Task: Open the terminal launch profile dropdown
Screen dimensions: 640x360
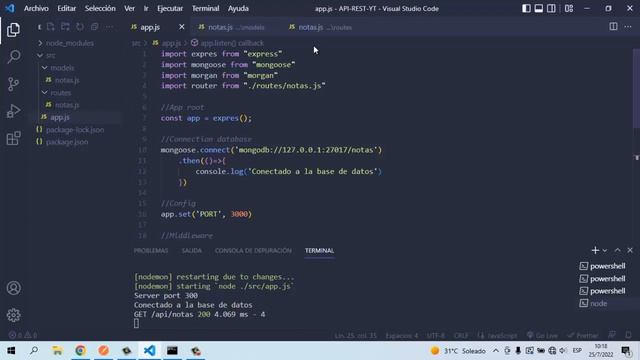Action: pyautogui.click(x=604, y=250)
